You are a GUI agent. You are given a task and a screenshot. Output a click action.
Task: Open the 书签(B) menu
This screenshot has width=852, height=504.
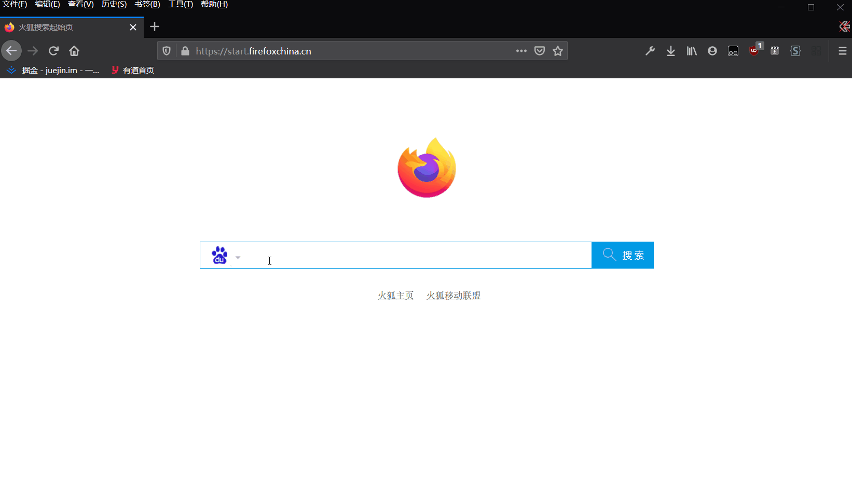pyautogui.click(x=147, y=4)
